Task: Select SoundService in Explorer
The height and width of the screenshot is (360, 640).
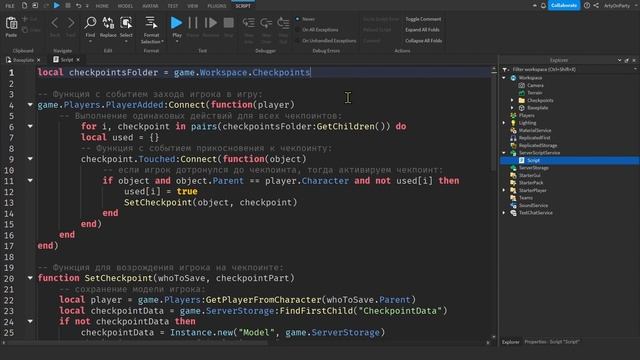Action: pos(533,205)
